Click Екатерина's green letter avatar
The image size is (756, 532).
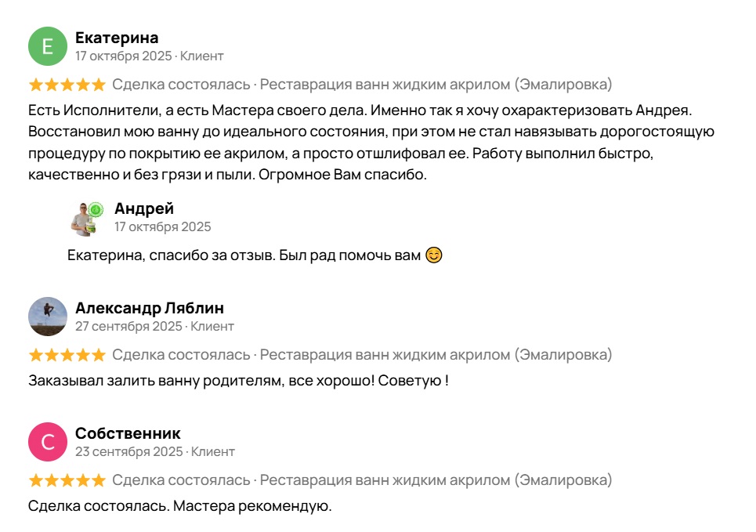click(x=48, y=46)
